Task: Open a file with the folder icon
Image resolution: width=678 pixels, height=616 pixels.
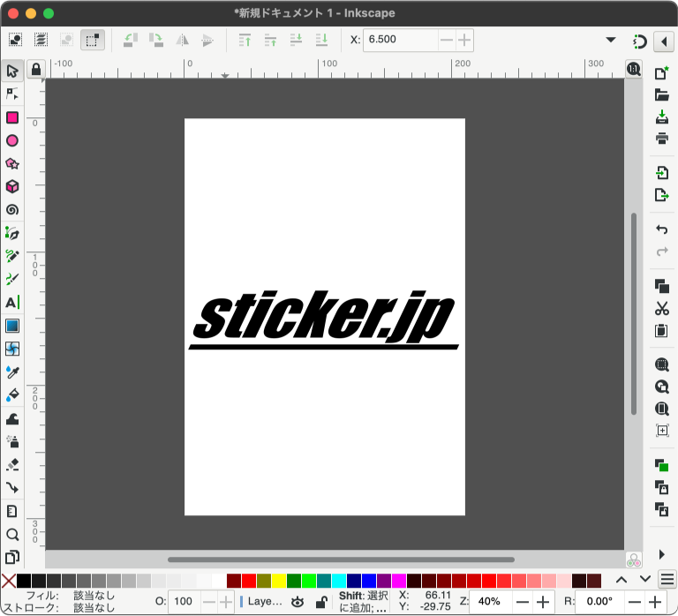Action: click(x=661, y=94)
